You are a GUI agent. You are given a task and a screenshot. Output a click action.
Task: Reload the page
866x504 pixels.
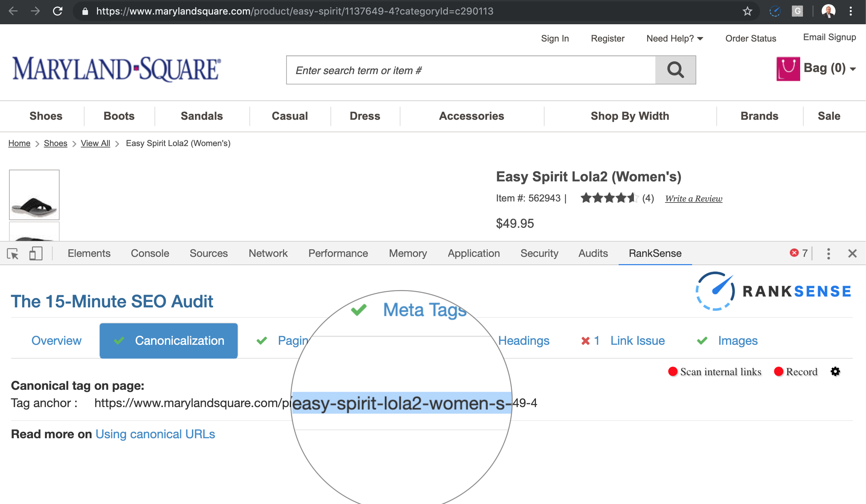58,11
